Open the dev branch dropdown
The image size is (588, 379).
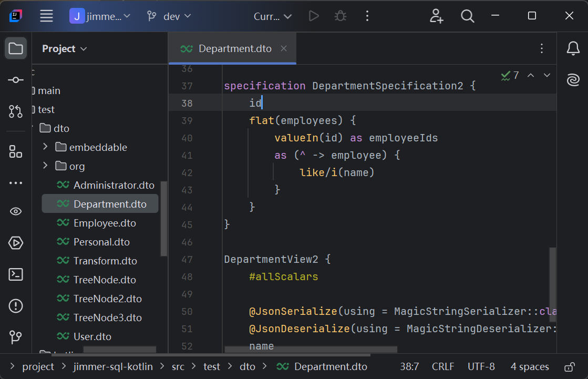(x=169, y=16)
